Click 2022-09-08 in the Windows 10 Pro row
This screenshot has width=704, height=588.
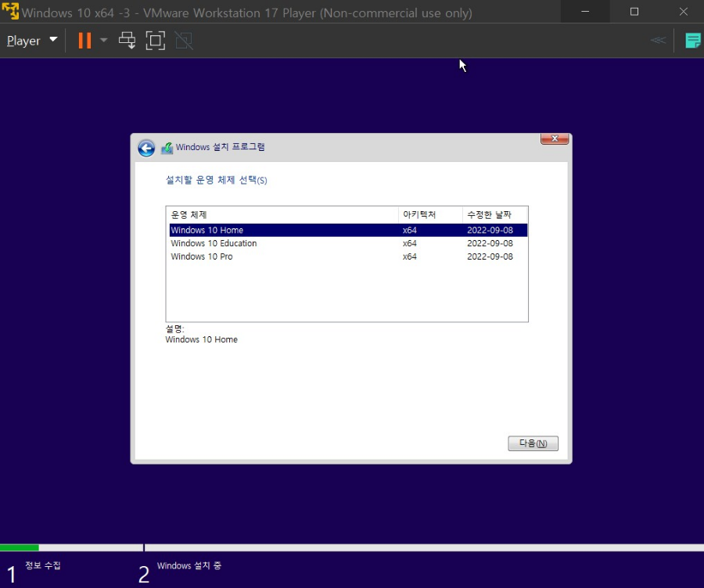pyautogui.click(x=490, y=256)
